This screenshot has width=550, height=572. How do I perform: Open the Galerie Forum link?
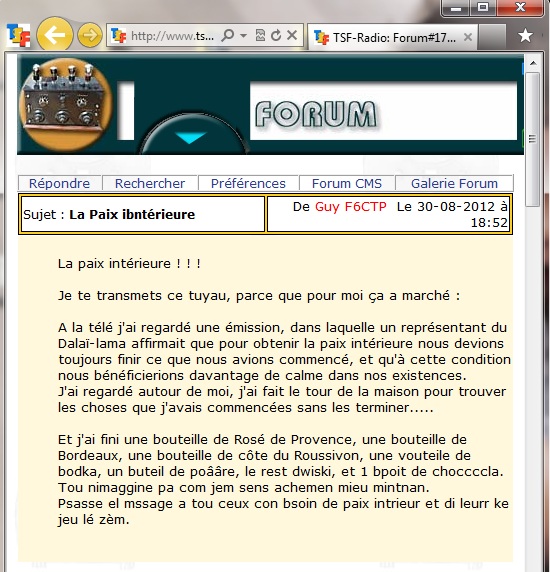tap(454, 183)
